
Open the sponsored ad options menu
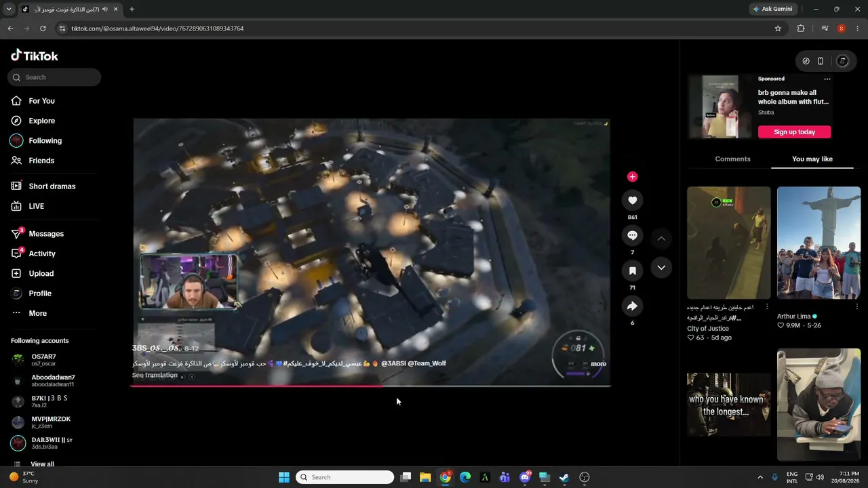[827, 79]
